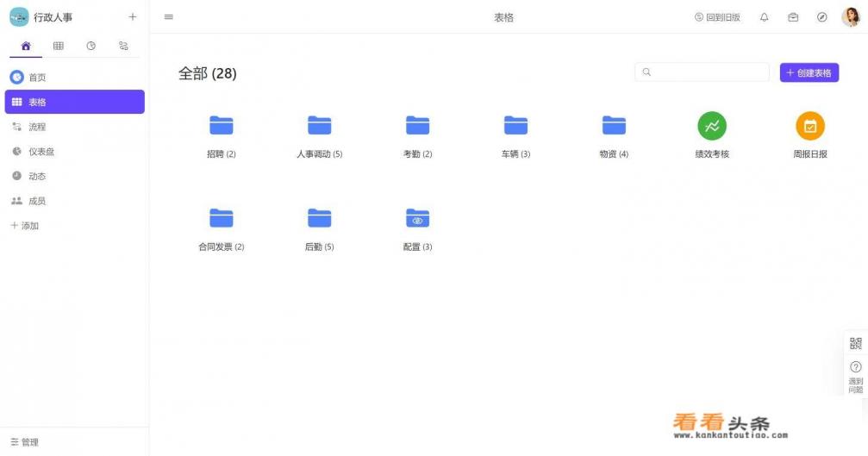The image size is (868, 456).
Task: Click the compass icon in header
Action: (x=821, y=17)
